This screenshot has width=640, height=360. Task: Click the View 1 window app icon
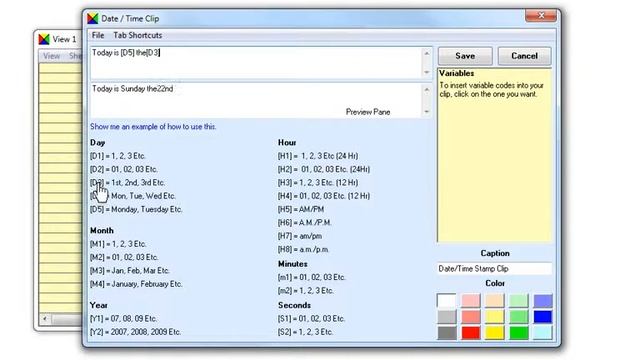[x=44, y=39]
